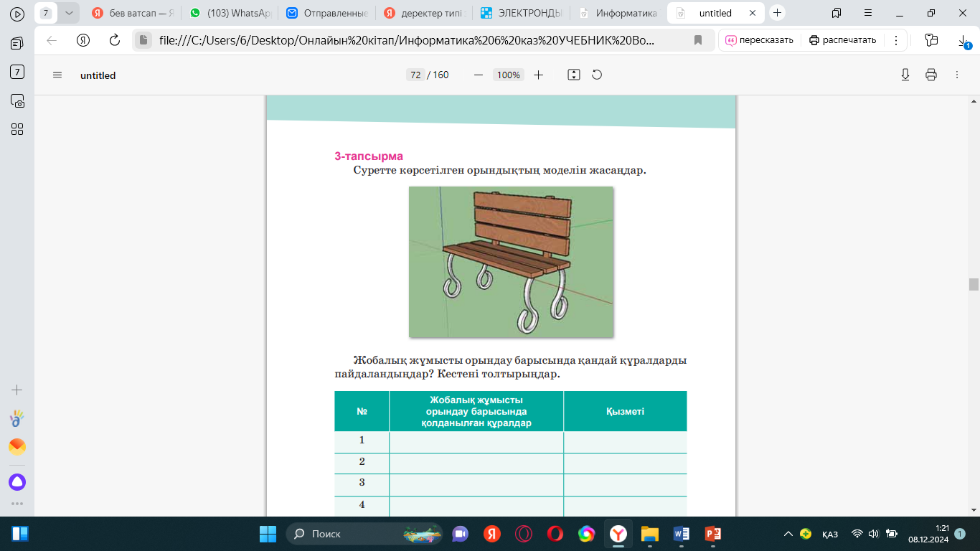Click the "№" table header cell
980x551 pixels.
point(362,411)
